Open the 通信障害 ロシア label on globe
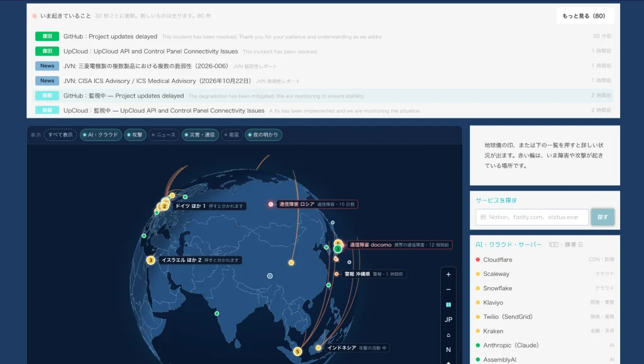Viewport: 644px width, 364px height. pyautogui.click(x=317, y=204)
